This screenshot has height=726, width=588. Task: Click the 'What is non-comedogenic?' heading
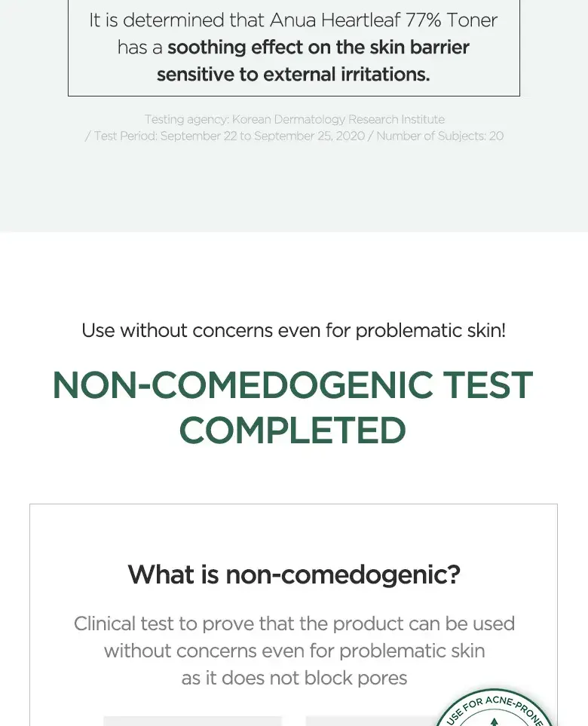[x=293, y=574]
